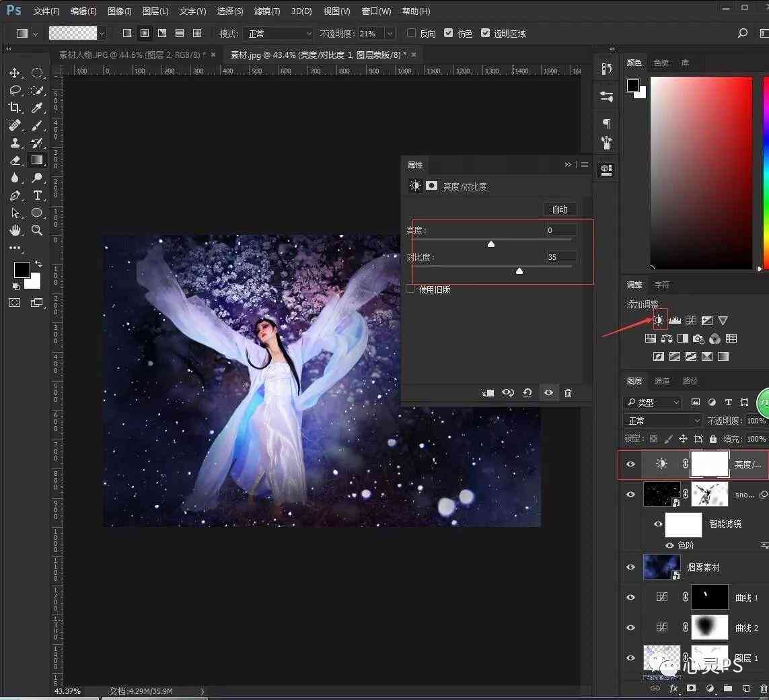Switch to the 通道 tab

661,381
